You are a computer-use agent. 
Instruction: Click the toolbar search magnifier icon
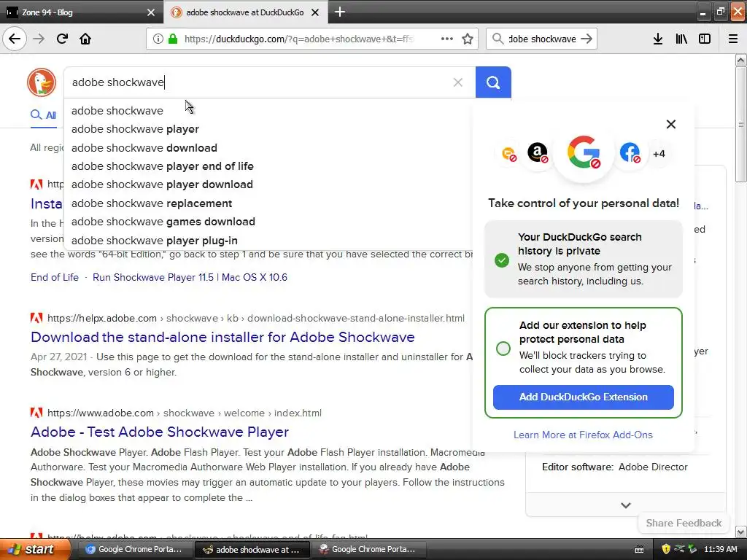(498, 39)
